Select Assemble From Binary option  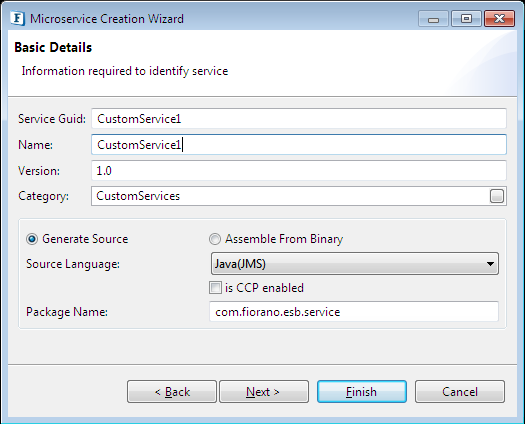(x=215, y=239)
